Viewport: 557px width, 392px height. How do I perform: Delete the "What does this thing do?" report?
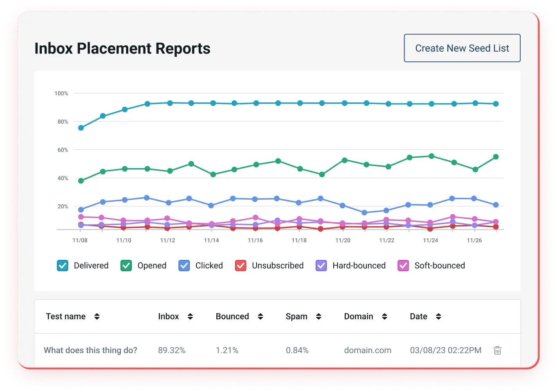(497, 351)
